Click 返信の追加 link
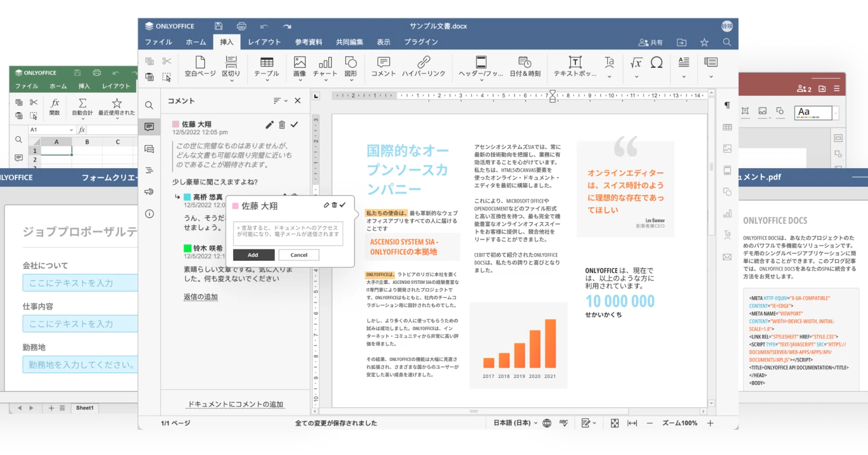The height and width of the screenshot is (455, 868). (201, 297)
